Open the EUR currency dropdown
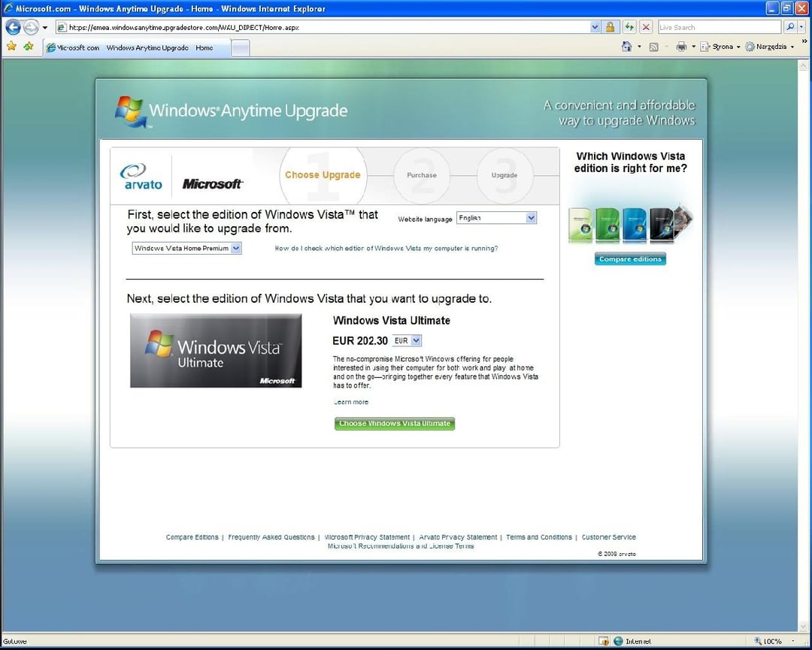Screen dimensions: 812x650 point(406,340)
